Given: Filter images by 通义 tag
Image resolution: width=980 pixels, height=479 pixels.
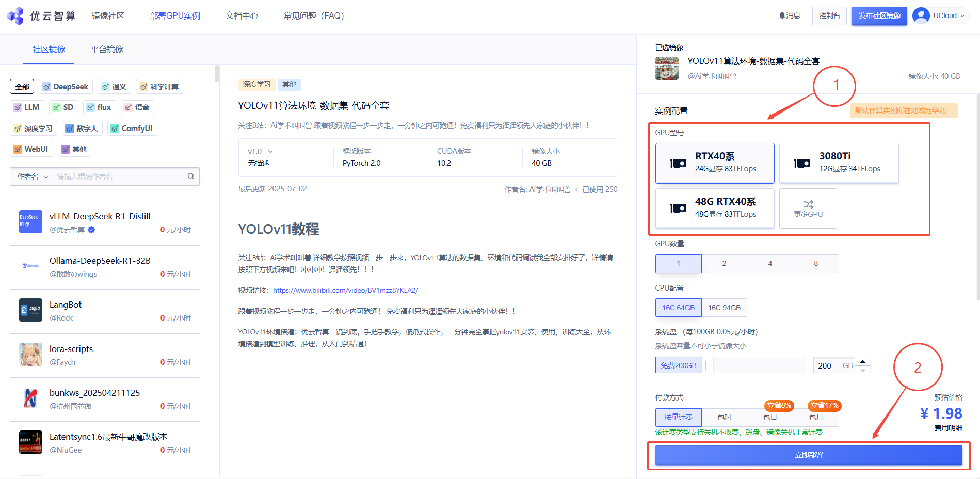Looking at the screenshot, I should tap(114, 87).
